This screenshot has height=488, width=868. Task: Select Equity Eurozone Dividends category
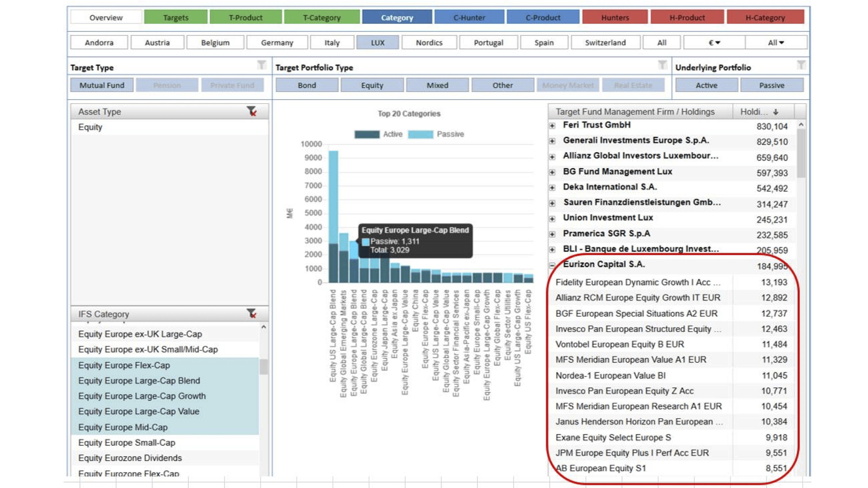pos(165,458)
